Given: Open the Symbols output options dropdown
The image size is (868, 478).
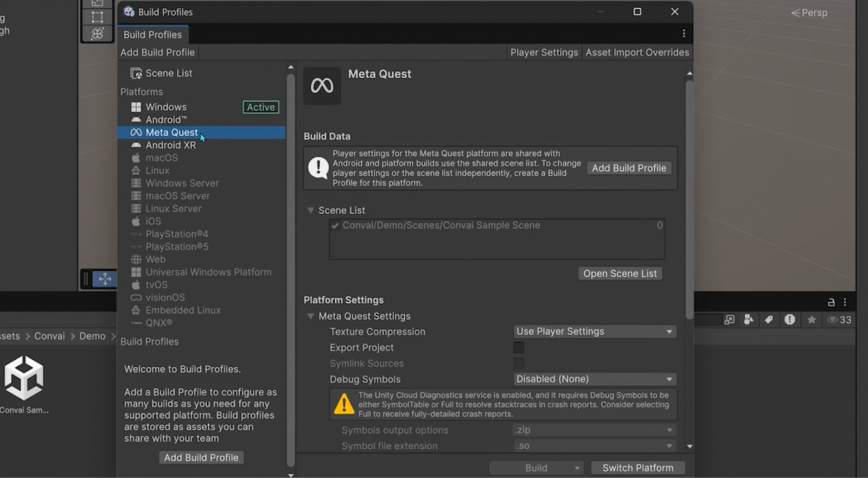Looking at the screenshot, I should [x=595, y=430].
